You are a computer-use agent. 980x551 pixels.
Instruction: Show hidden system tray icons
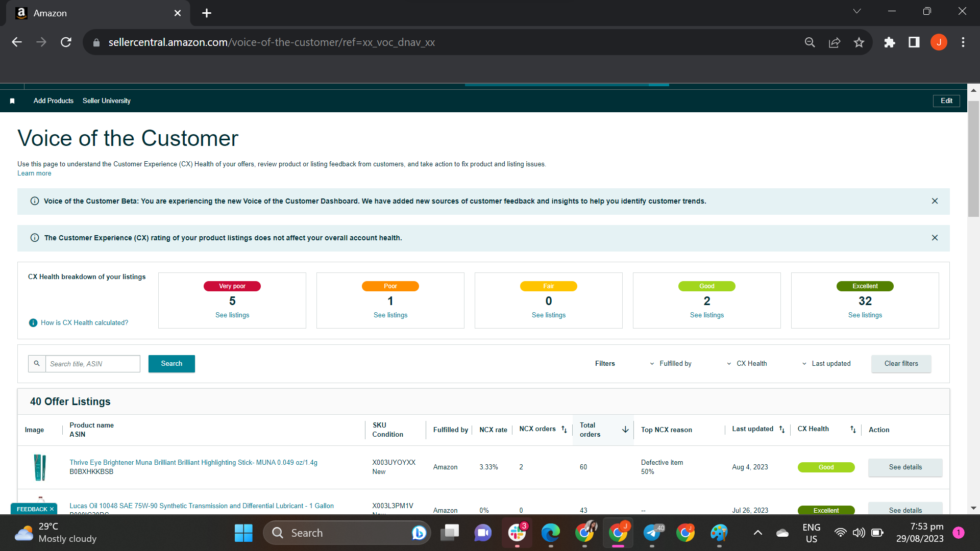click(x=758, y=533)
